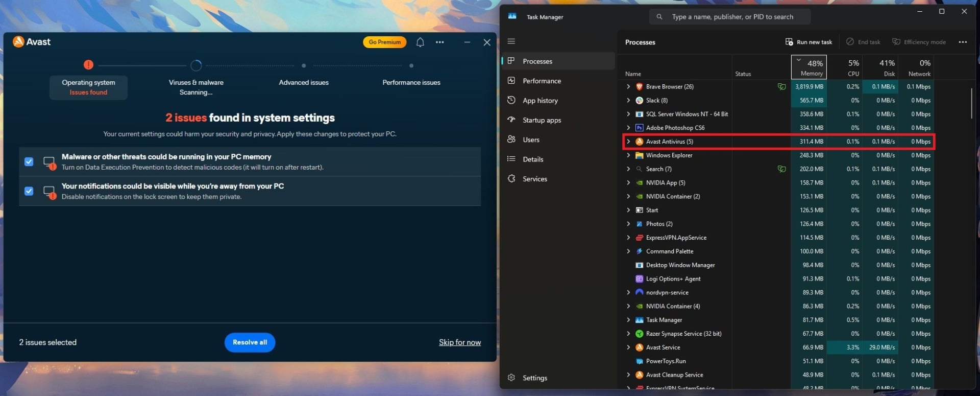Open the App history tab
This screenshot has height=396, width=980.
[558, 101]
